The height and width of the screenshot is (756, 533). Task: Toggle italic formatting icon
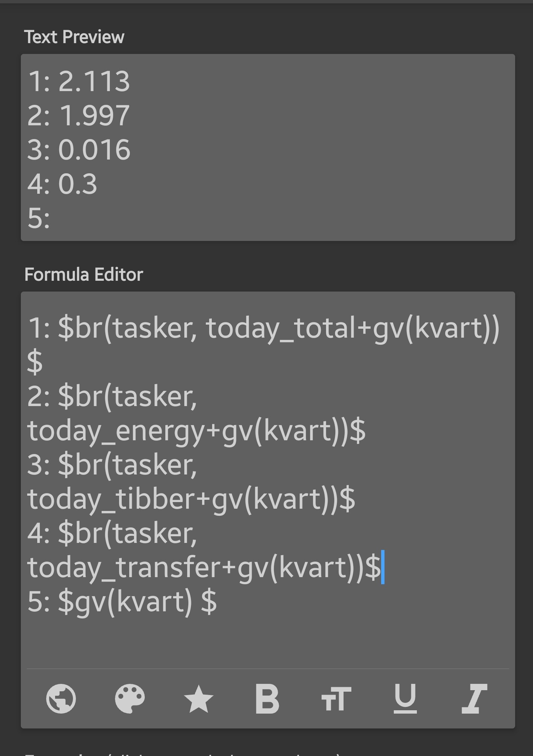click(x=474, y=699)
